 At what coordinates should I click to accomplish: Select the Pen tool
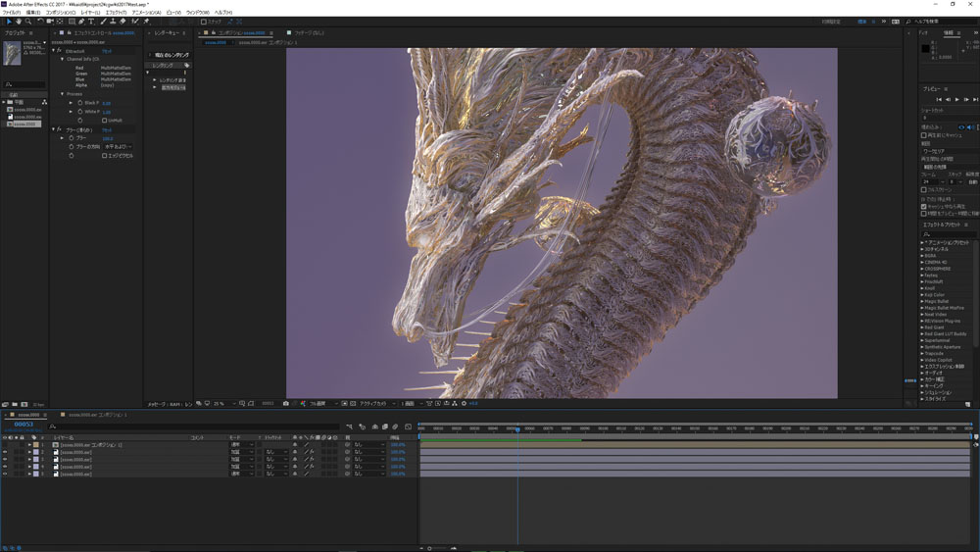pyautogui.click(x=81, y=22)
